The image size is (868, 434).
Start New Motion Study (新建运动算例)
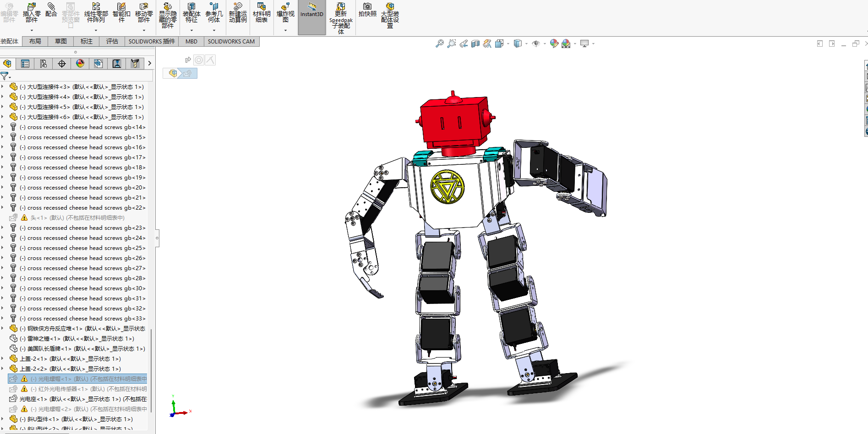pyautogui.click(x=238, y=12)
